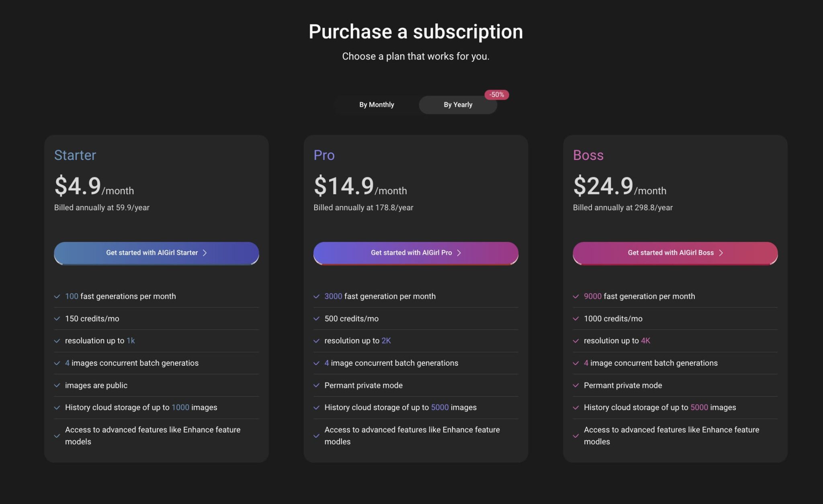823x504 pixels.
Task: Click the arrow icon on Starter button
Action: point(205,253)
